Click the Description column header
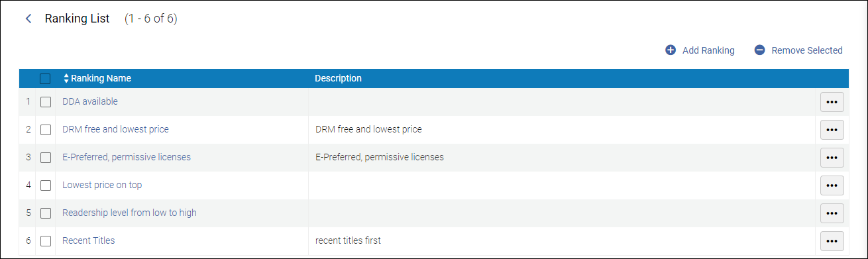868x259 pixels. pyautogui.click(x=338, y=78)
